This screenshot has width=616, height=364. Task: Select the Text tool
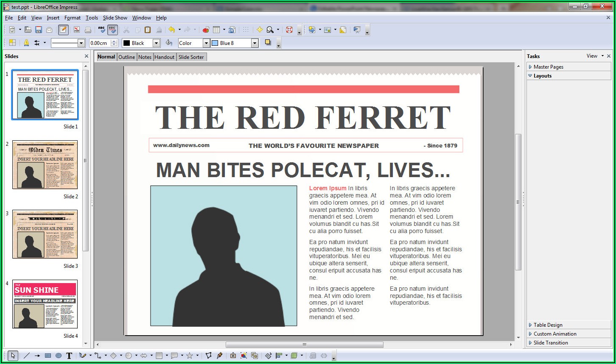click(69, 356)
